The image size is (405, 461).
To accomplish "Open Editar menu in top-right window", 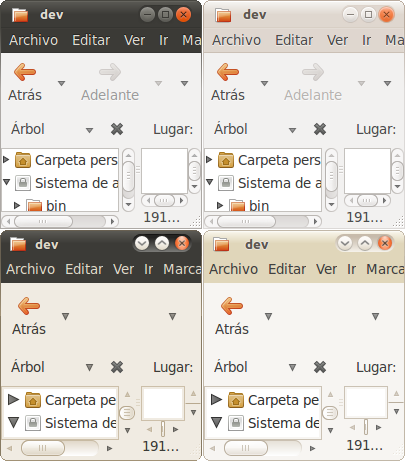I will pos(294,40).
